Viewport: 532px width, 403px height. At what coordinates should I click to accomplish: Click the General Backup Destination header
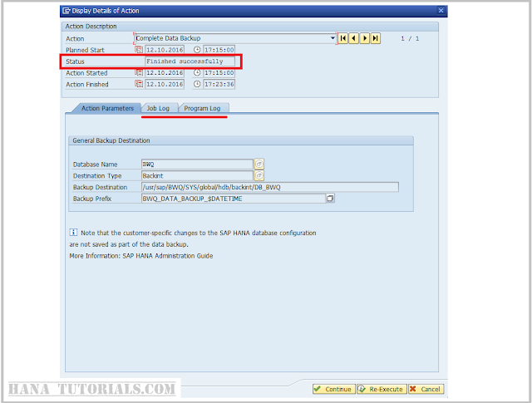241,140
